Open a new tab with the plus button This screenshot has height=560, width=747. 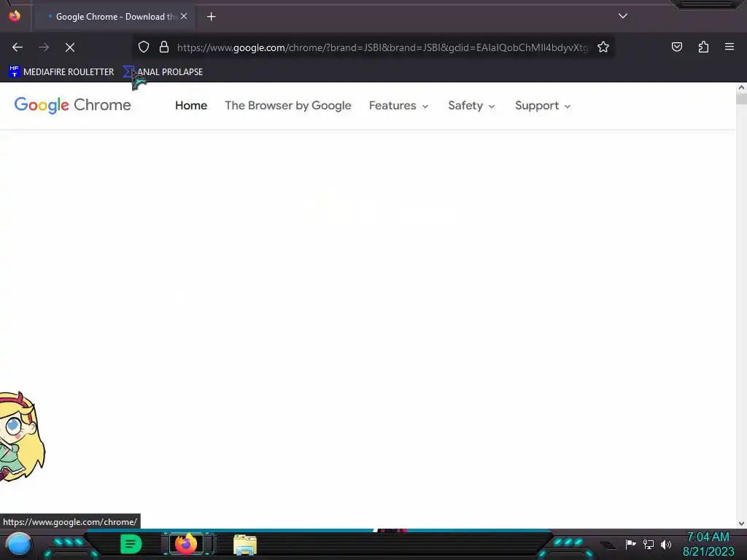click(211, 17)
